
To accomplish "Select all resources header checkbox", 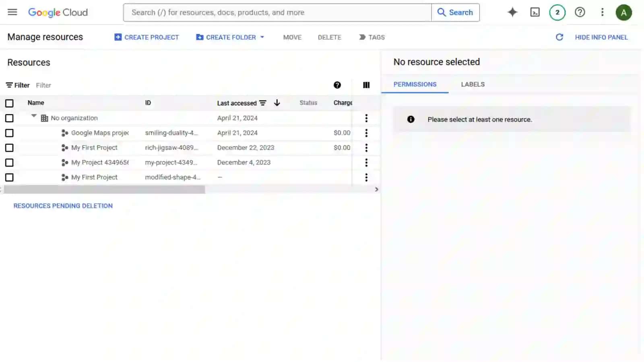I will (x=9, y=103).
